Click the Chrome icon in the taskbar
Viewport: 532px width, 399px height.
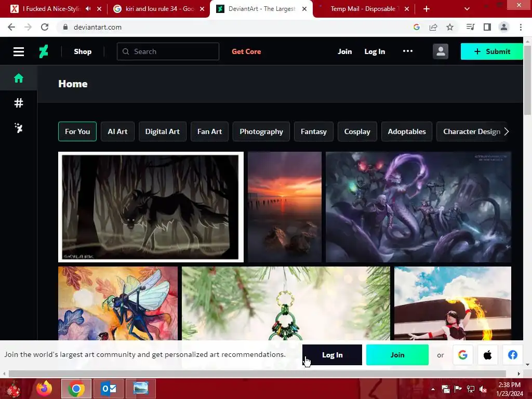click(76, 389)
